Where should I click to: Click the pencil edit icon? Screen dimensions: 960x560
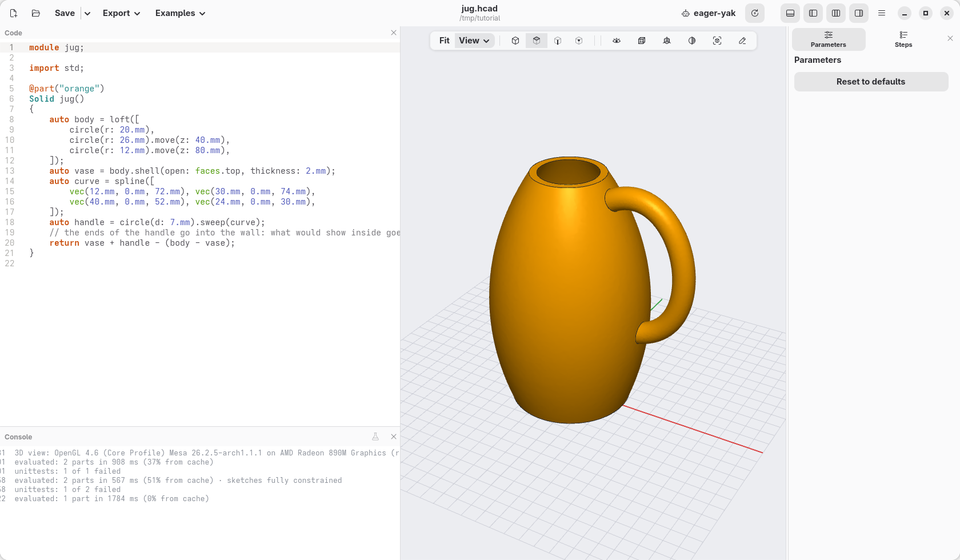[742, 41]
